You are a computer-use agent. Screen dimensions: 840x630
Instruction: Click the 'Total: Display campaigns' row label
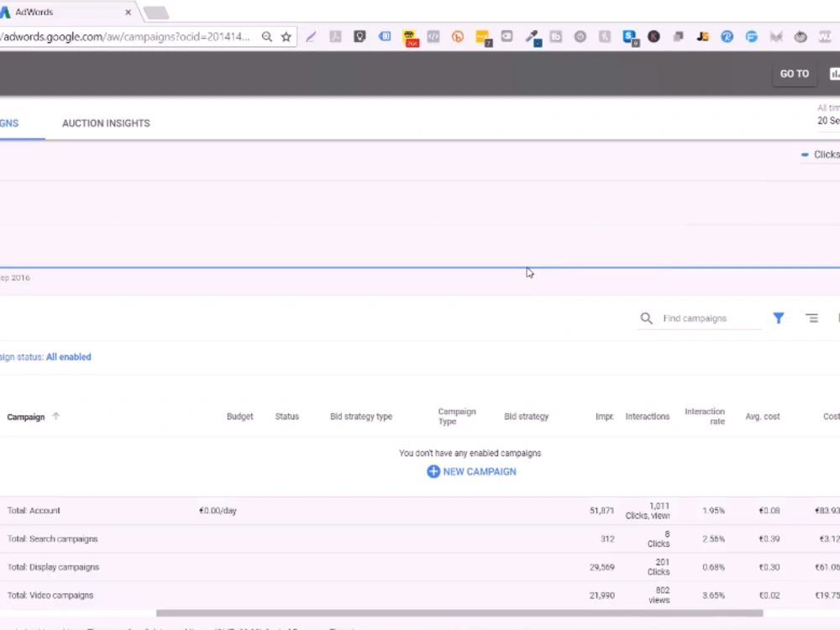point(53,567)
